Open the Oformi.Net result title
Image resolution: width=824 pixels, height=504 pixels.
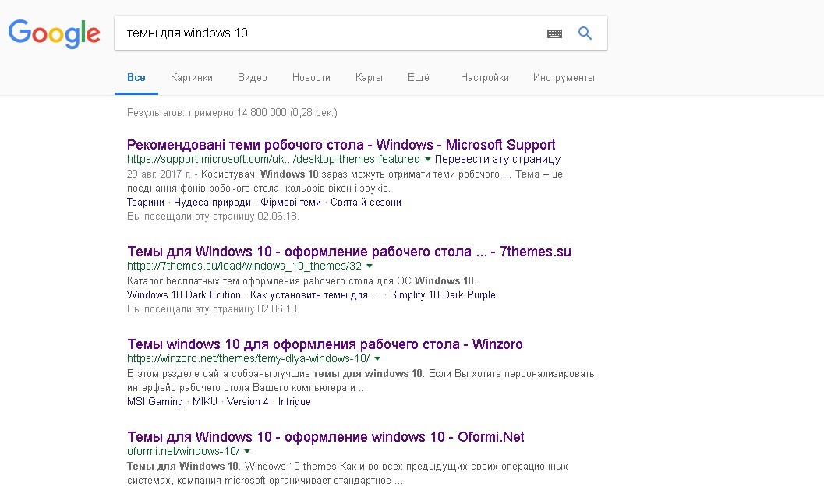[326, 437]
